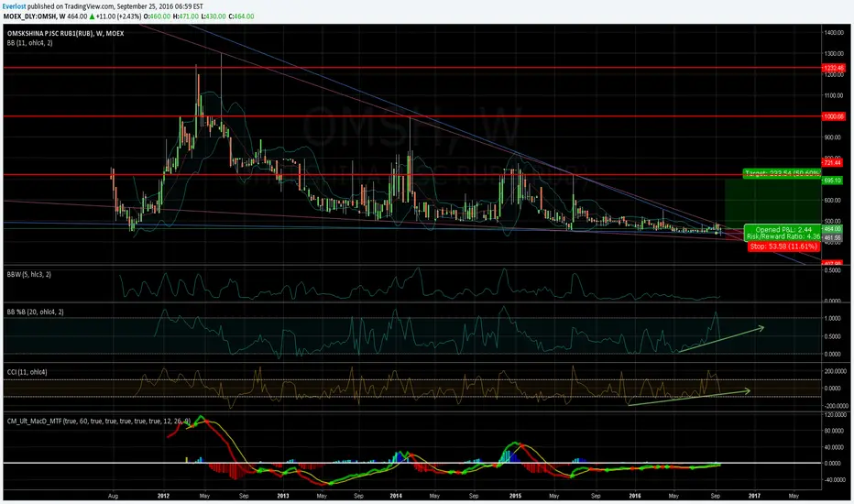Click -40.0000 on the MACD scale
This screenshot has height=504, width=854.
pos(836,480)
